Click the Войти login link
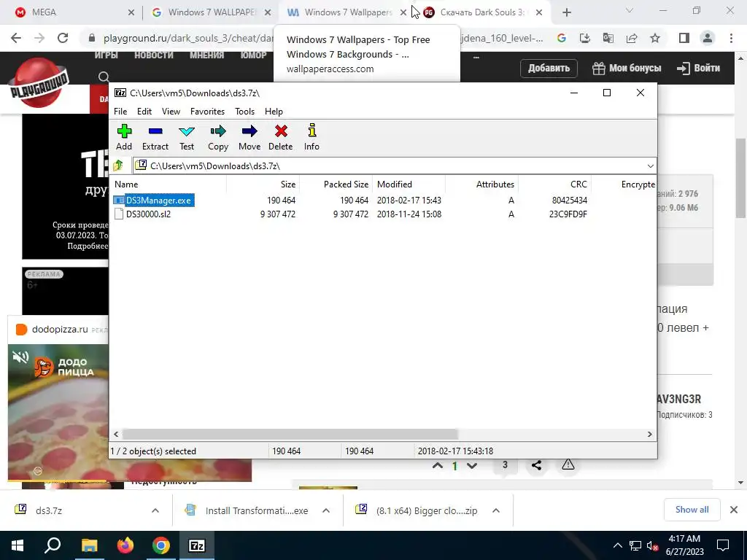This screenshot has height=560, width=747. click(x=698, y=68)
